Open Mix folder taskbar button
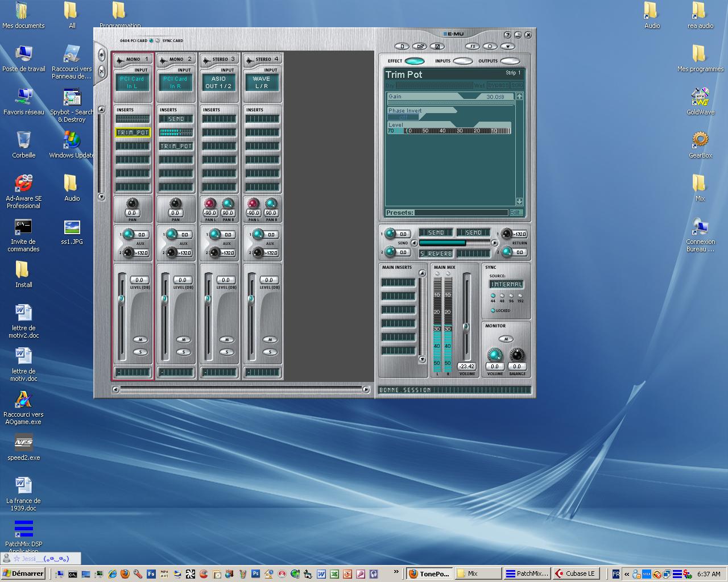Screen dimensions: 728x582 478,573
